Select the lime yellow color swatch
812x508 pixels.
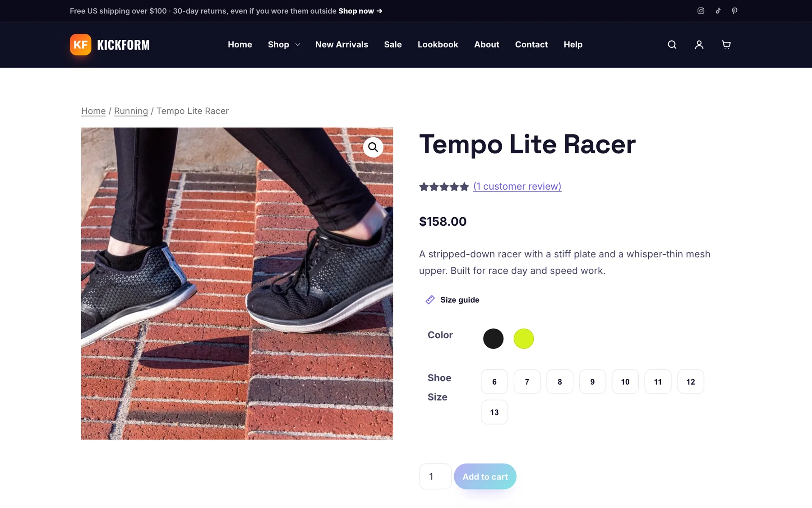(x=524, y=339)
